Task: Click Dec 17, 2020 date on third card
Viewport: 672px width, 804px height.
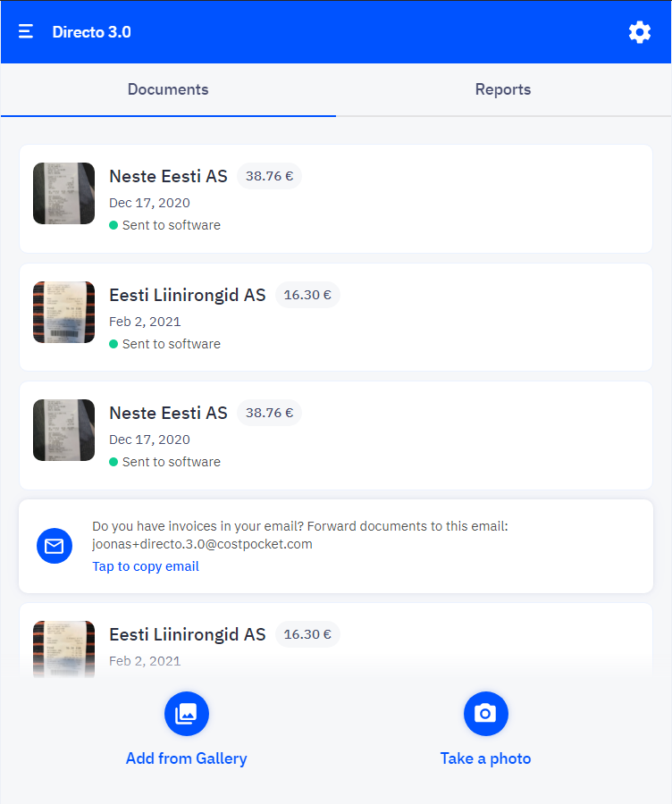Action: [x=149, y=440]
